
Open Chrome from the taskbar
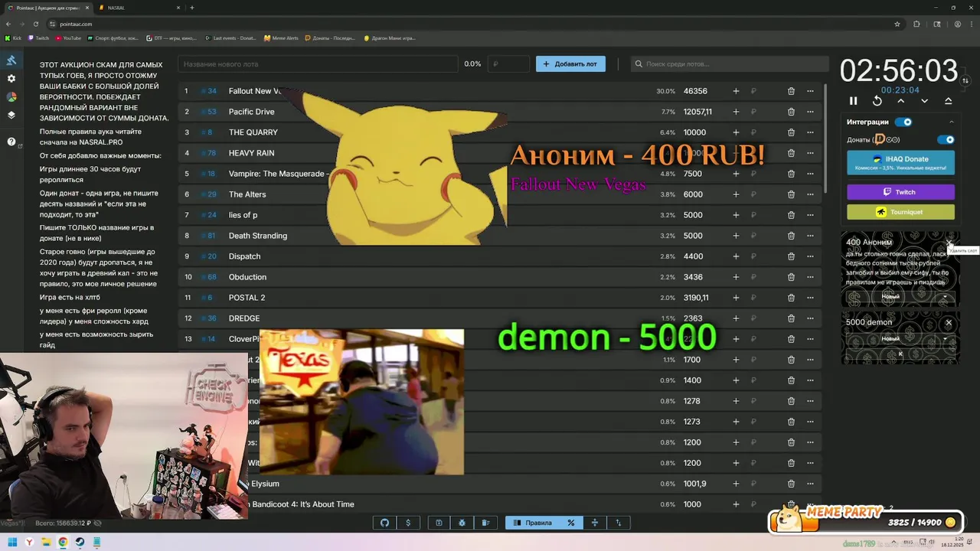(x=63, y=543)
